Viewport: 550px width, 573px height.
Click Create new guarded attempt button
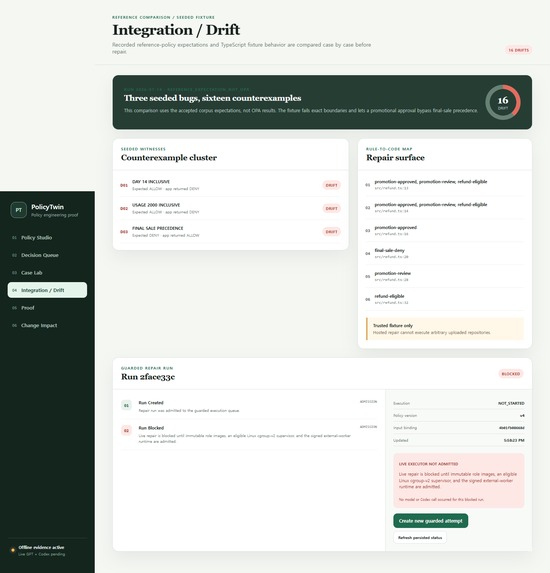click(x=430, y=521)
